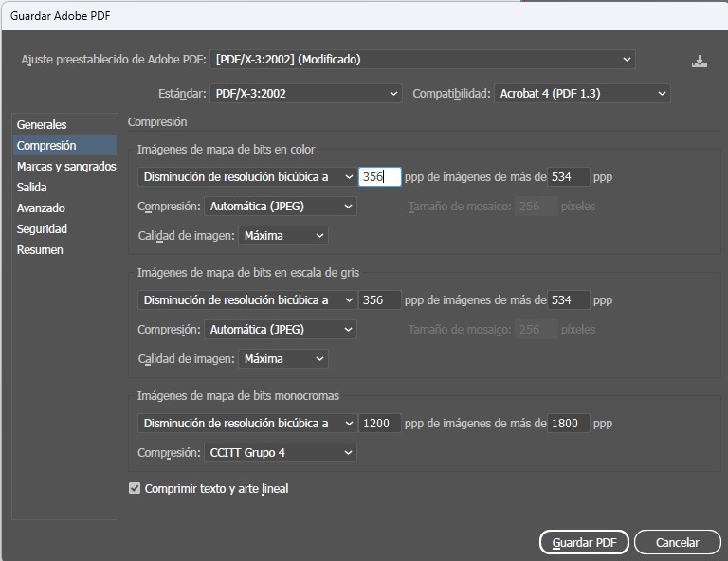
Task: Click the Cancelar button
Action: 677,543
